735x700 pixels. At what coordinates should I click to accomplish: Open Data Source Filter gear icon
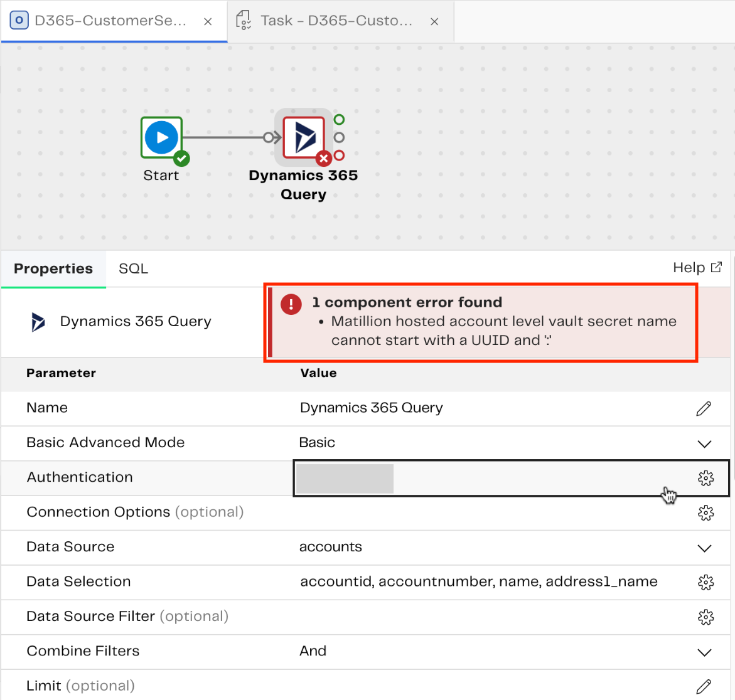tap(705, 617)
